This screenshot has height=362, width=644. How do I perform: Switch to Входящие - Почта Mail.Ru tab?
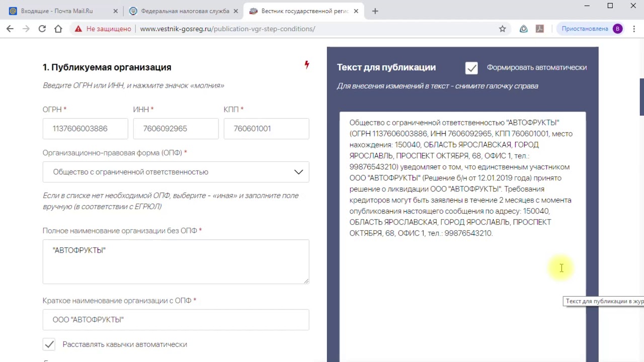click(63, 11)
